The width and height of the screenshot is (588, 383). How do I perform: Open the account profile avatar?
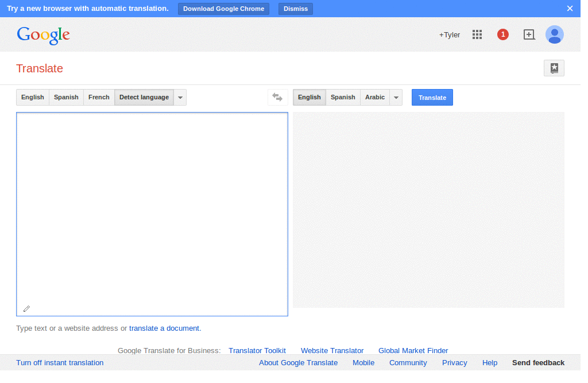pos(555,34)
